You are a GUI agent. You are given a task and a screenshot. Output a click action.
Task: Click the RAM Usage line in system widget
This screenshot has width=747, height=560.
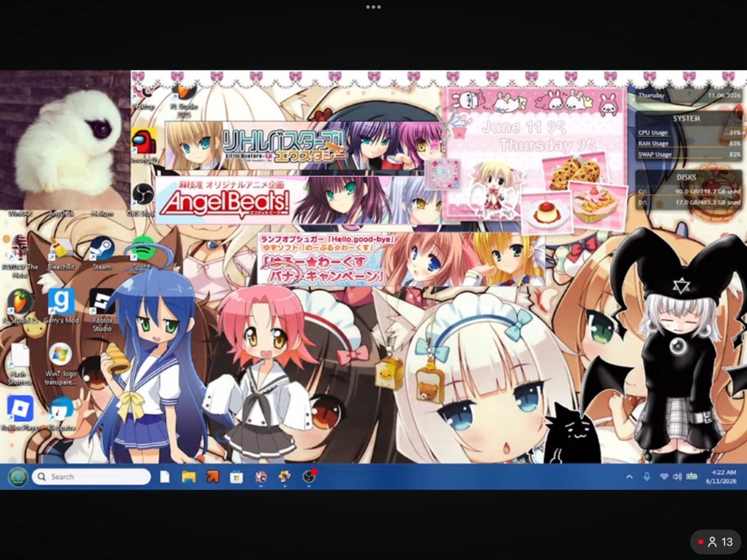(689, 144)
